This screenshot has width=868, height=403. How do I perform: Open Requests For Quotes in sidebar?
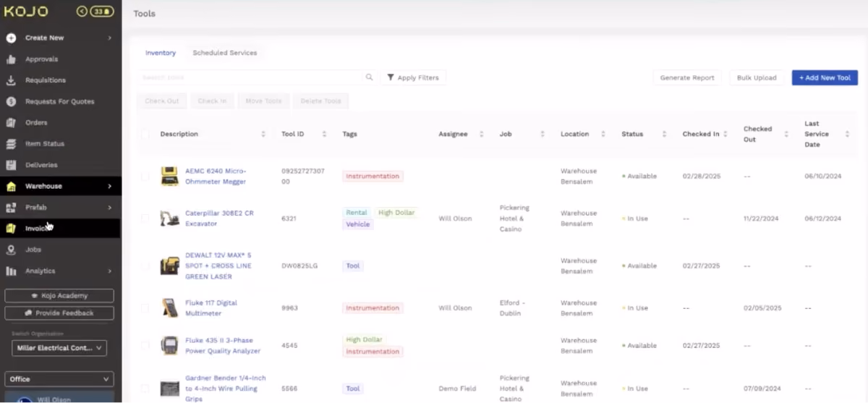click(x=61, y=101)
